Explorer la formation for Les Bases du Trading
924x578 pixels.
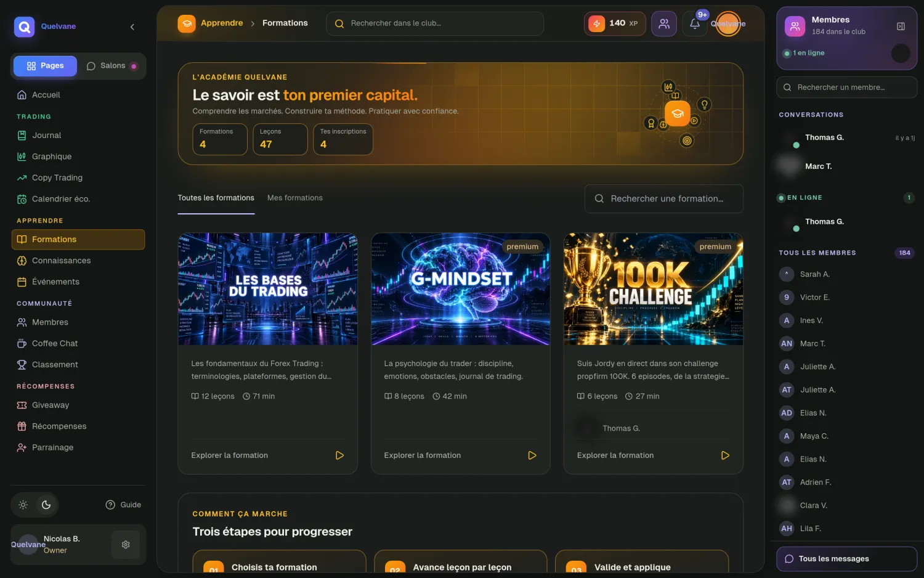pyautogui.click(x=268, y=456)
